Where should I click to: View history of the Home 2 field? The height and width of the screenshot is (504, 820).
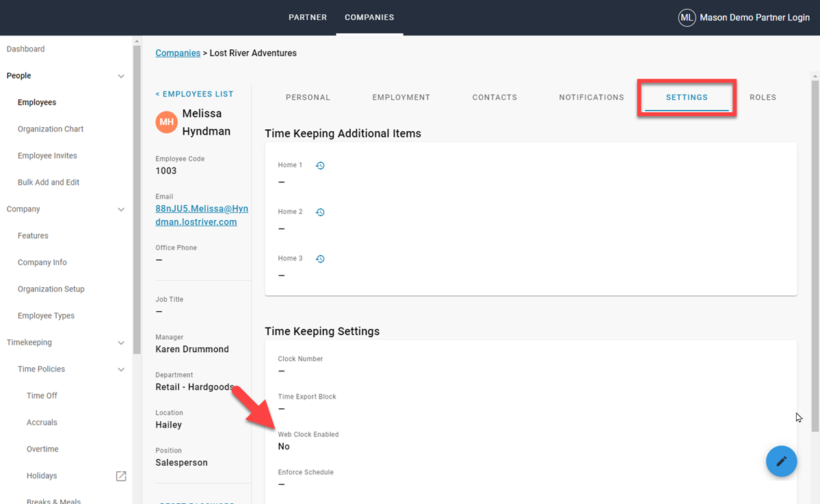tap(319, 212)
